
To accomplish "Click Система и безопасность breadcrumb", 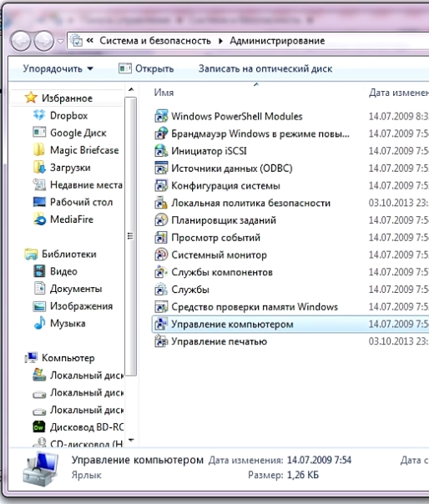I will (155, 41).
